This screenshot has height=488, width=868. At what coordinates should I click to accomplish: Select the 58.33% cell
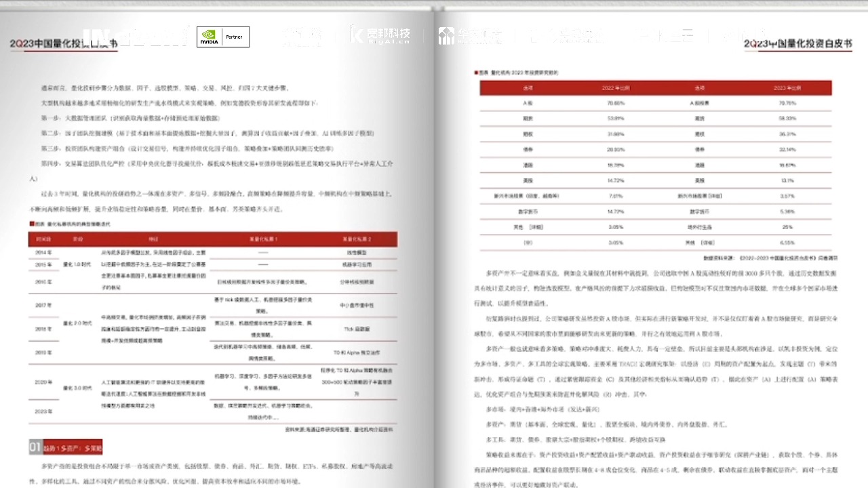coord(787,119)
